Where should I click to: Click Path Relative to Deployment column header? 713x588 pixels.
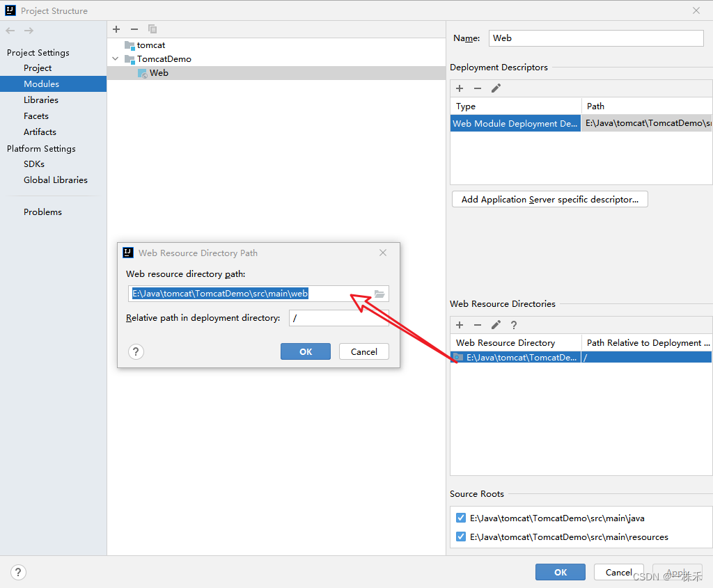click(647, 342)
